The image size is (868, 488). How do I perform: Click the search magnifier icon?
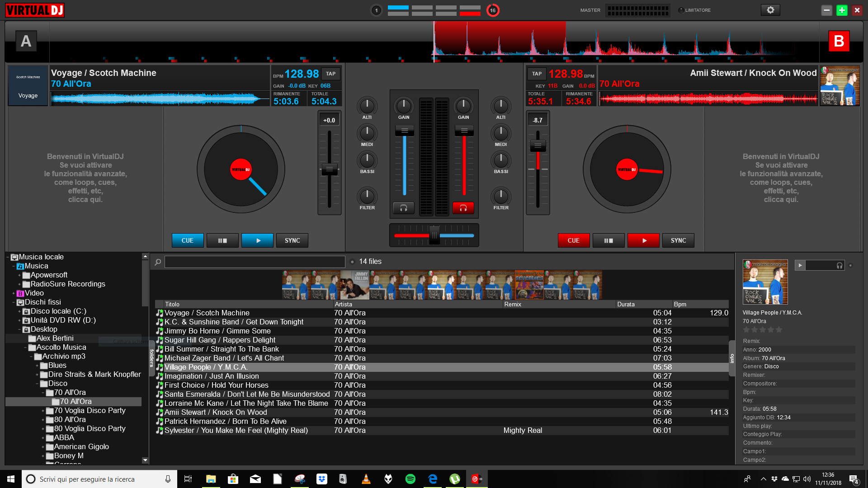(x=158, y=262)
